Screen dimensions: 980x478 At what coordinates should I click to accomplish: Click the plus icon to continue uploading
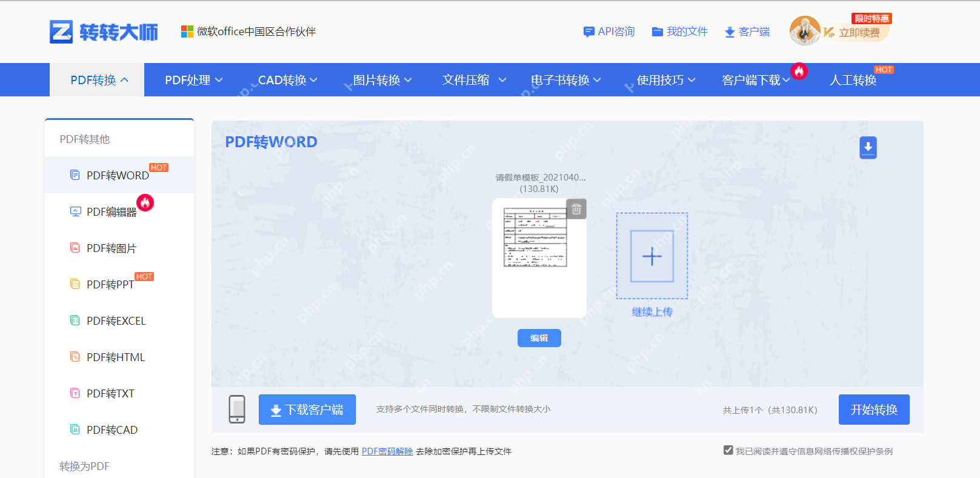[652, 256]
